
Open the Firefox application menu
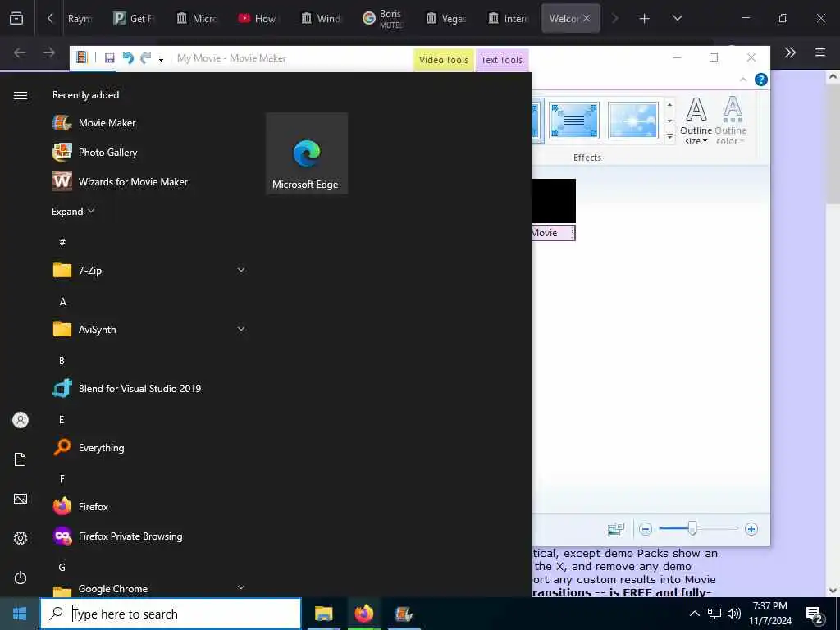(x=819, y=52)
